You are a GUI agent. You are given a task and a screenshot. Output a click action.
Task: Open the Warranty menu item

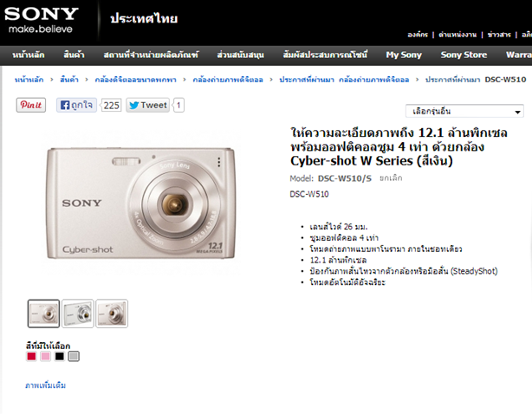point(519,55)
